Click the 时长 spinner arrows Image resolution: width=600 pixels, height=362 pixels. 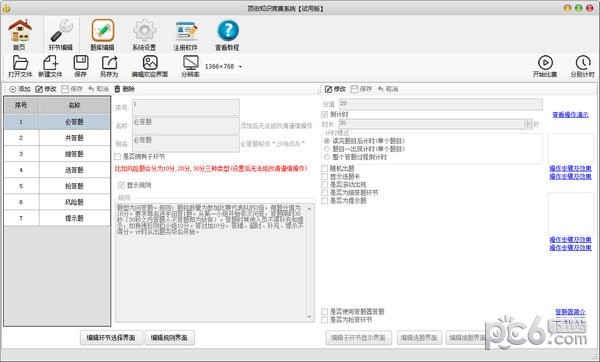point(528,124)
